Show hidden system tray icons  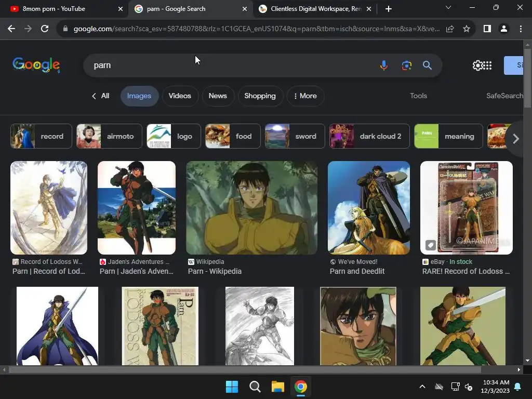[x=422, y=387]
